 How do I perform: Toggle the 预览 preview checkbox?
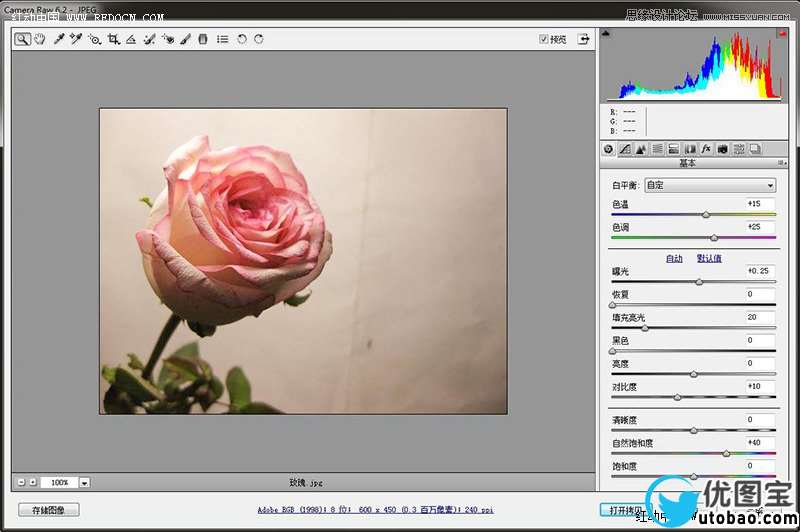pos(544,39)
